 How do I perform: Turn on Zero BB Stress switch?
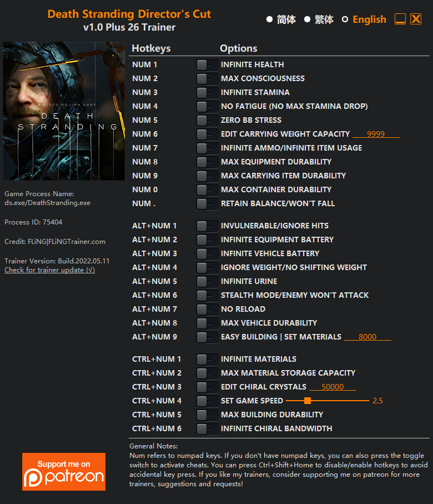pyautogui.click(x=207, y=121)
